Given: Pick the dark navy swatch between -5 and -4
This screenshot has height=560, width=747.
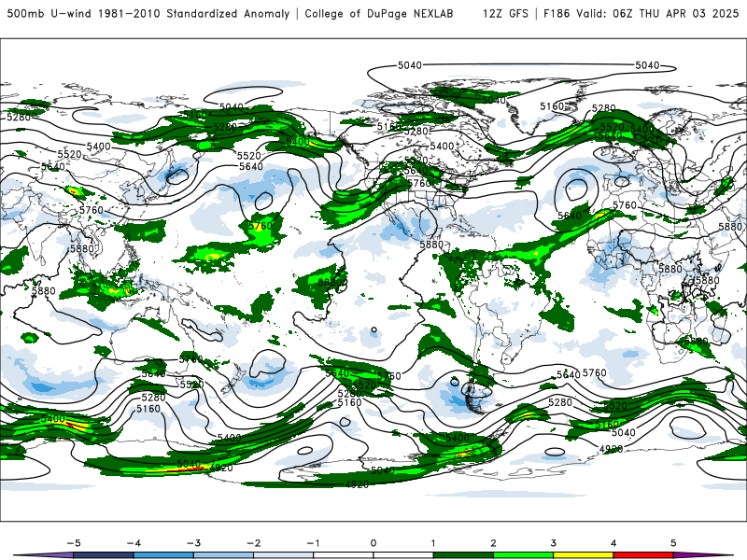Looking at the screenshot, I should point(104,555).
